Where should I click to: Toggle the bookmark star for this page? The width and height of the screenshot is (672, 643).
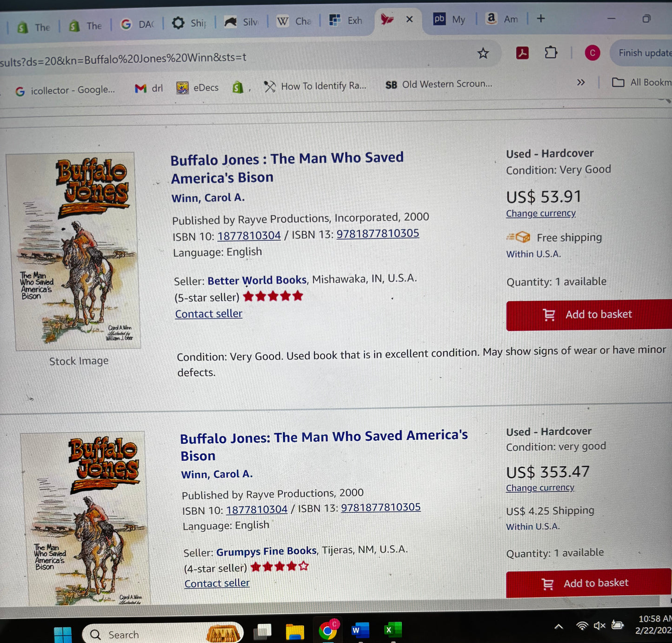point(483,53)
